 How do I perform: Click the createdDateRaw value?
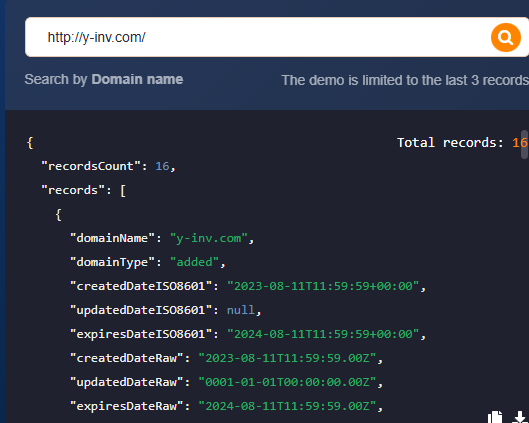(x=287, y=358)
